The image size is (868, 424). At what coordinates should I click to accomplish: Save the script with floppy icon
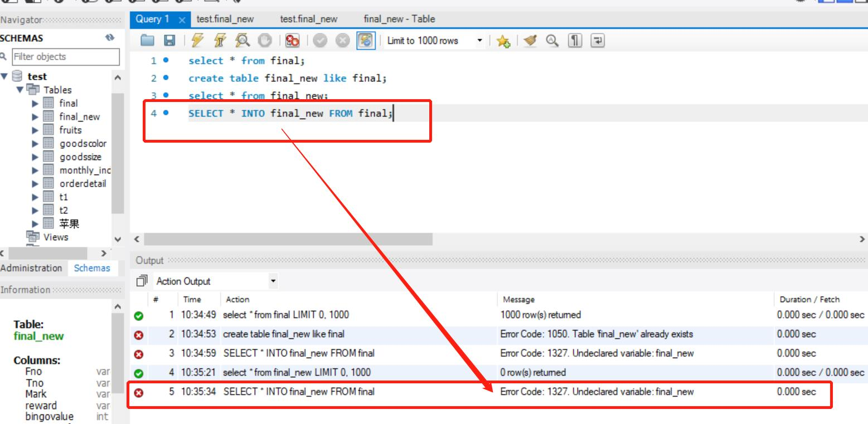tap(169, 41)
